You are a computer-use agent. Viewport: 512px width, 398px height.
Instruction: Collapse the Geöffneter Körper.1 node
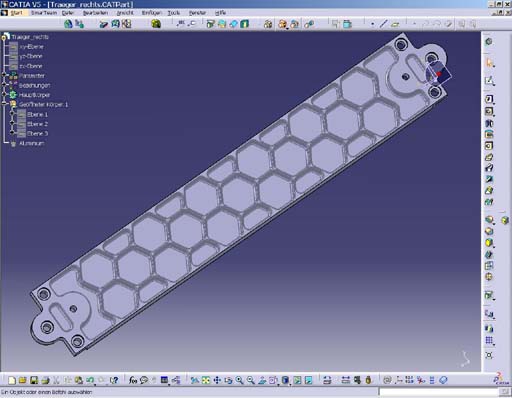click(4, 104)
